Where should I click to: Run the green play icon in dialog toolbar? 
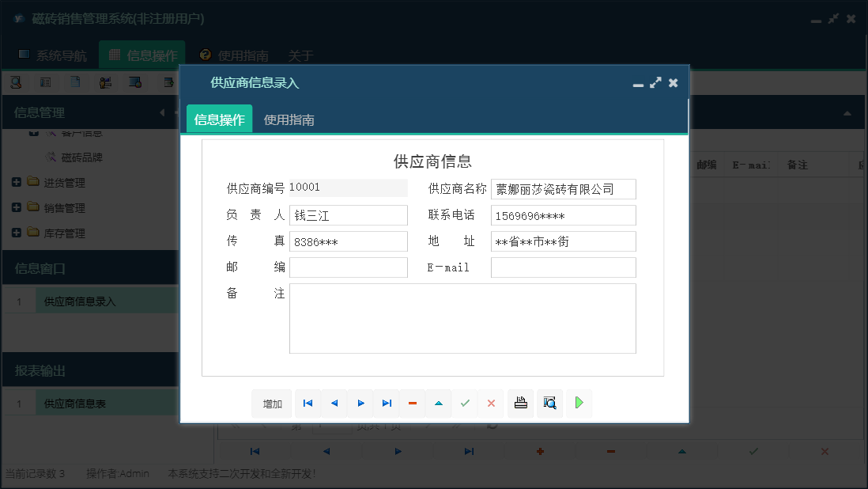579,404
